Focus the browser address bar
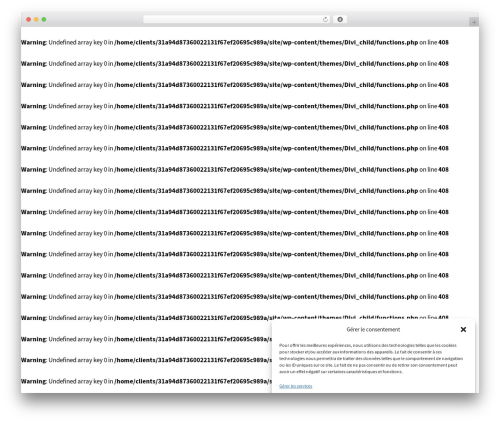The width and height of the screenshot is (500, 423). tap(237, 20)
